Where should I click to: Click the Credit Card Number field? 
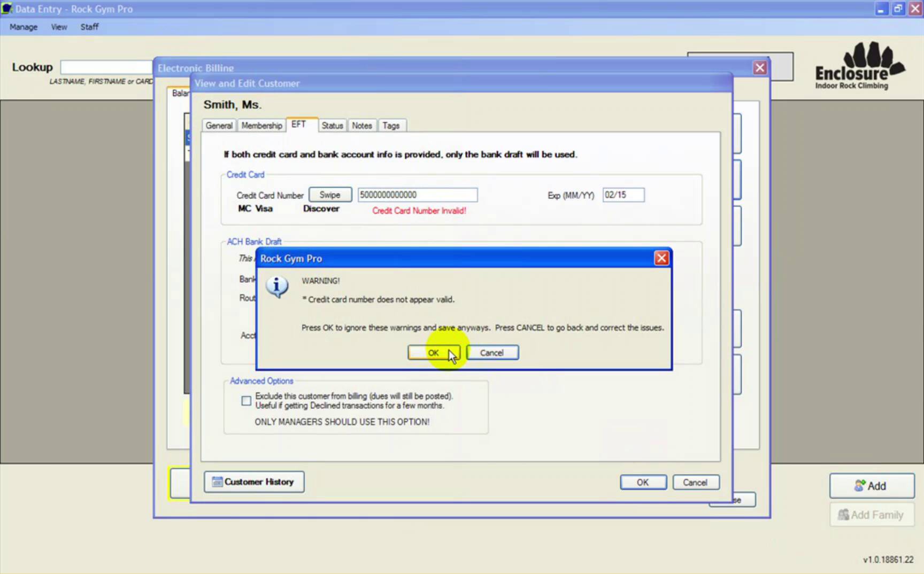(x=417, y=195)
